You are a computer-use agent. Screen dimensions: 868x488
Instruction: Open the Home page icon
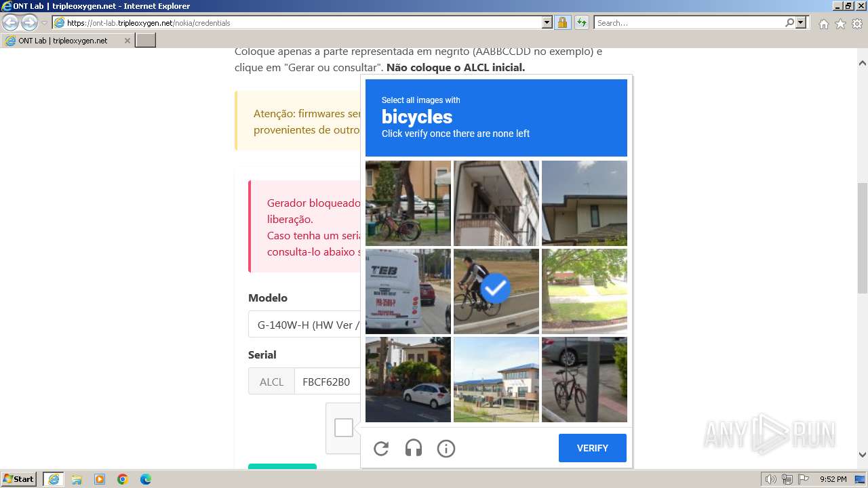pos(823,24)
